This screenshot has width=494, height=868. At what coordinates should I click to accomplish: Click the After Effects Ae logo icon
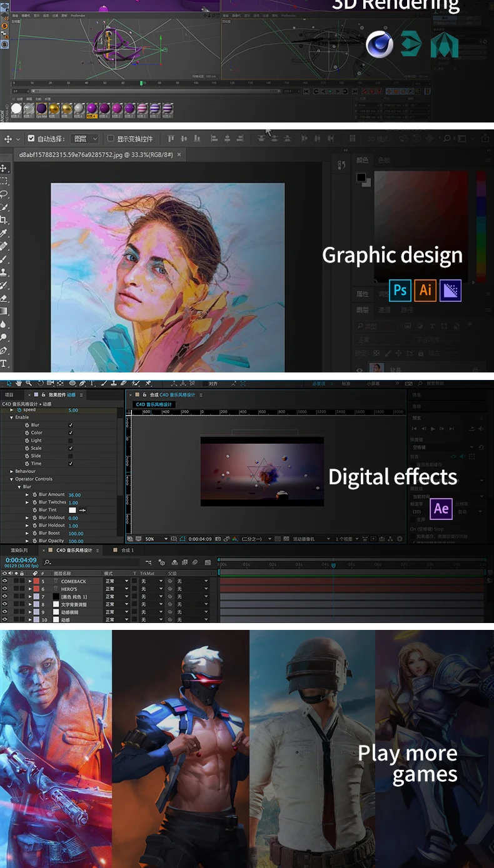[441, 509]
